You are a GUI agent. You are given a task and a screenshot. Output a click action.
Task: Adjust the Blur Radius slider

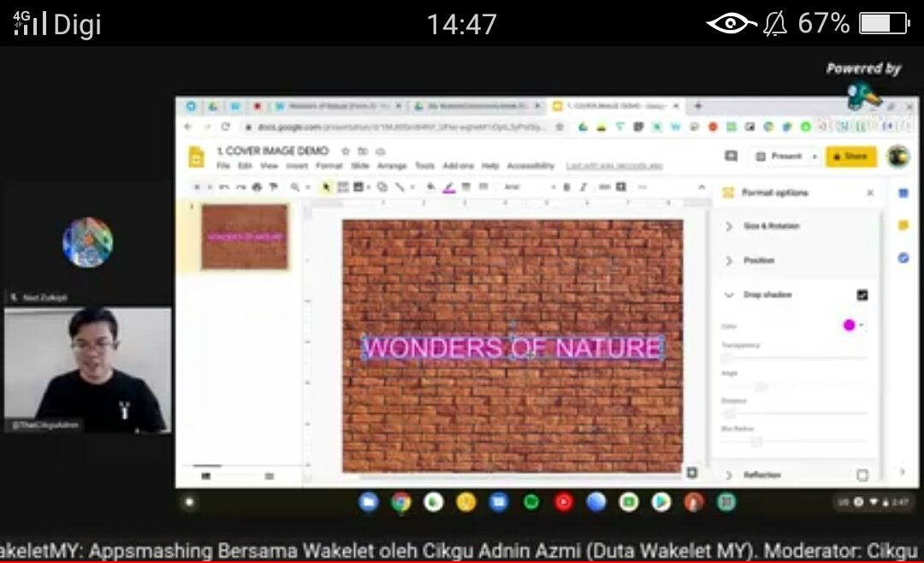[x=794, y=441]
